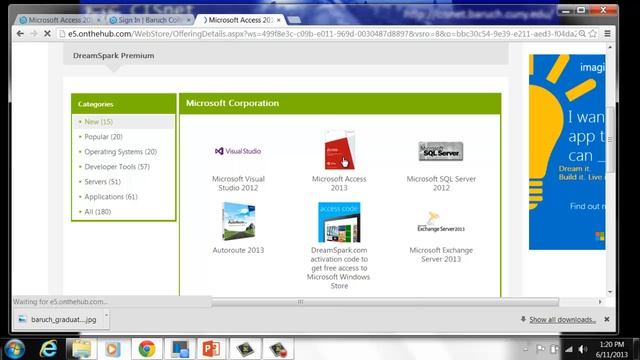The height and width of the screenshot is (360, 640).
Task: Click the blue lightbulb advertisement banner
Action: [567, 152]
